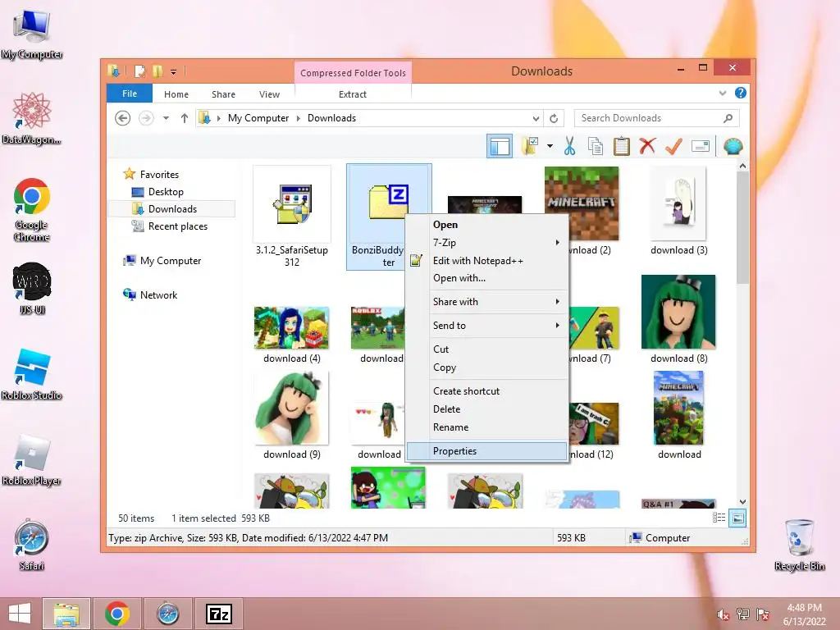Image resolution: width=840 pixels, height=630 pixels.
Task: Choose Create shortcut from context menu
Action: [486, 391]
